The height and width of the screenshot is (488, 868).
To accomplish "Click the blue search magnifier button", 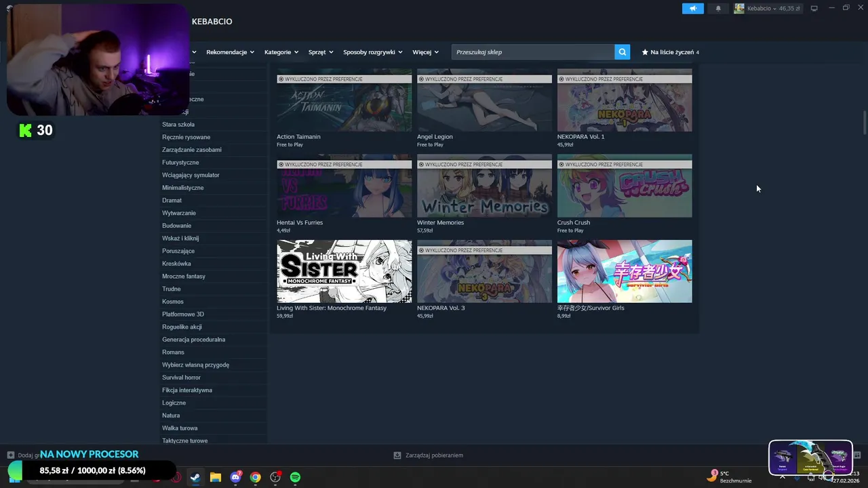I will 622,52.
